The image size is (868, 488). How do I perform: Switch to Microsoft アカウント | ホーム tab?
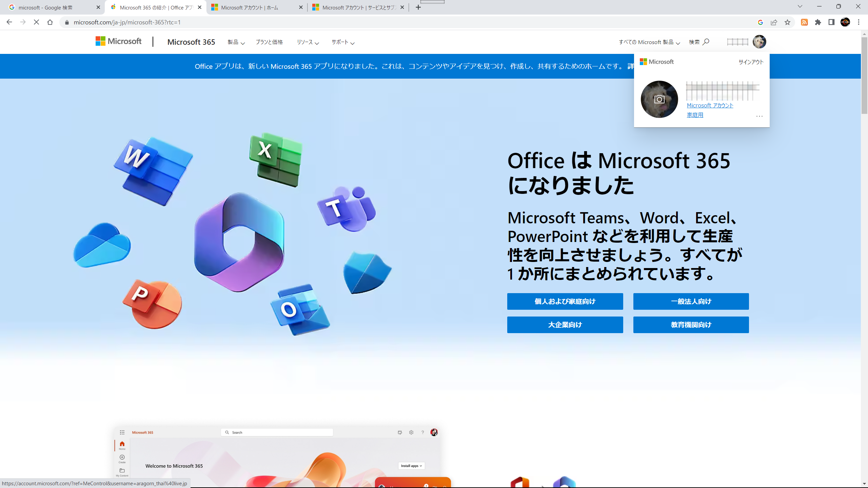click(257, 7)
